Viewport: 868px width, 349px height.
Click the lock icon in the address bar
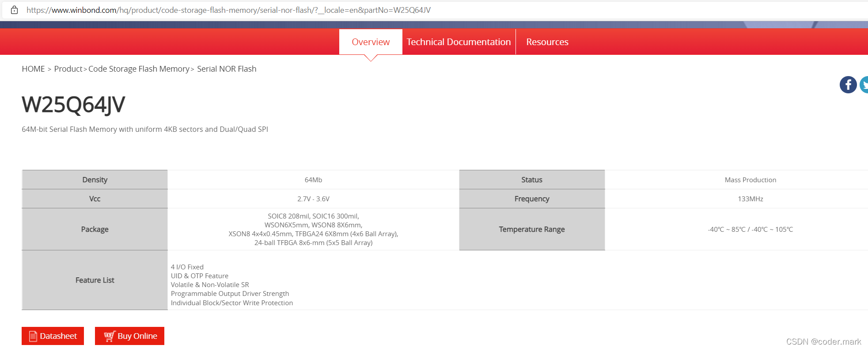[x=14, y=10]
